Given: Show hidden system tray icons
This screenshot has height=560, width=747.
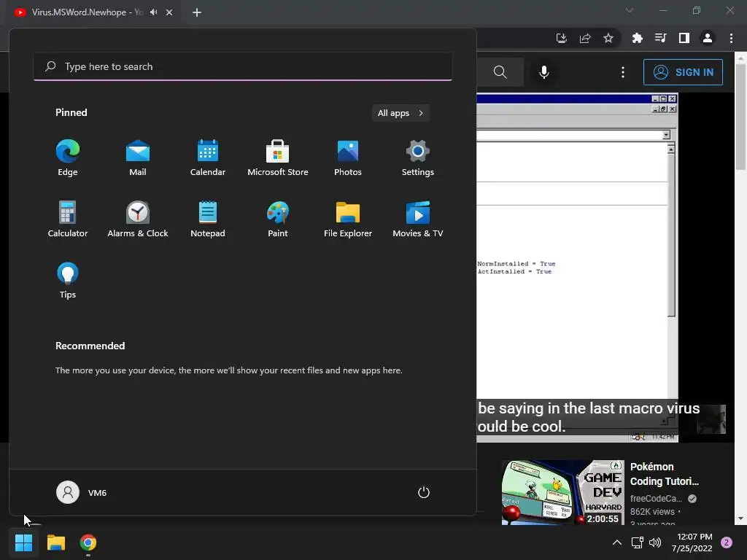Looking at the screenshot, I should (617, 542).
